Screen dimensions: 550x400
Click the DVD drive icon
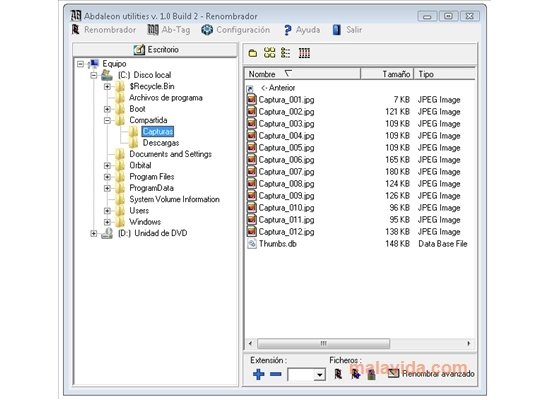tap(107, 233)
